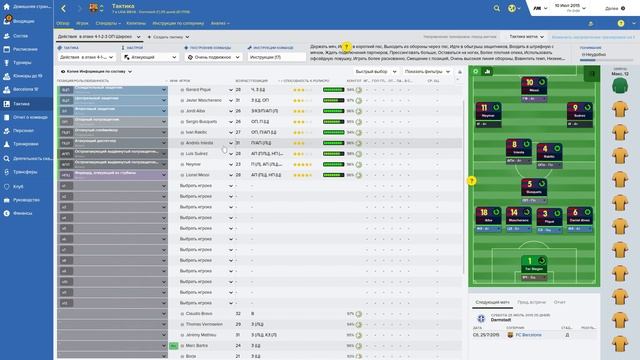
Task: Click Neymar's green condition bar
Action: tap(333, 164)
